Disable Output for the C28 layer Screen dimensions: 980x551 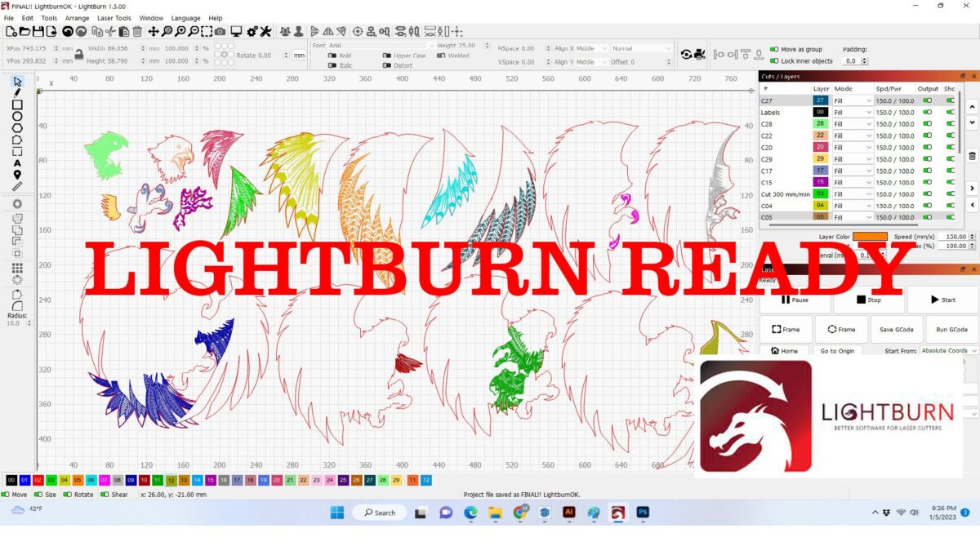927,124
